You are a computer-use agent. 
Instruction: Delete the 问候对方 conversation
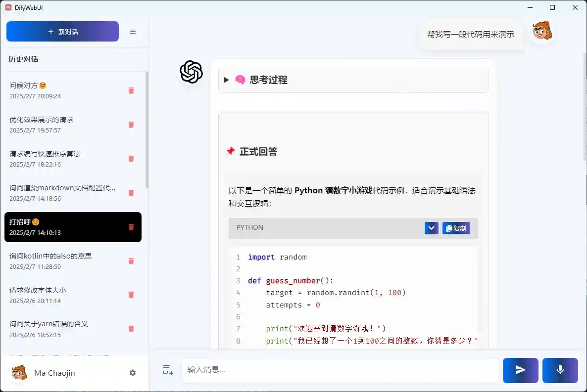tap(131, 90)
